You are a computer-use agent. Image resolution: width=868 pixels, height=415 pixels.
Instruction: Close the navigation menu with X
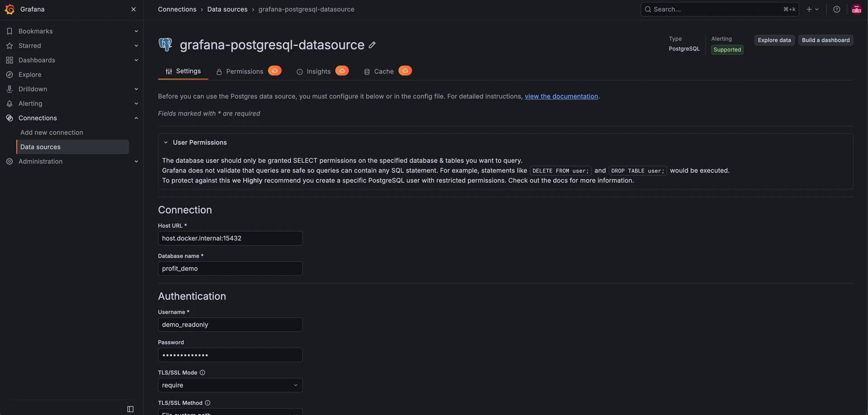click(x=133, y=9)
